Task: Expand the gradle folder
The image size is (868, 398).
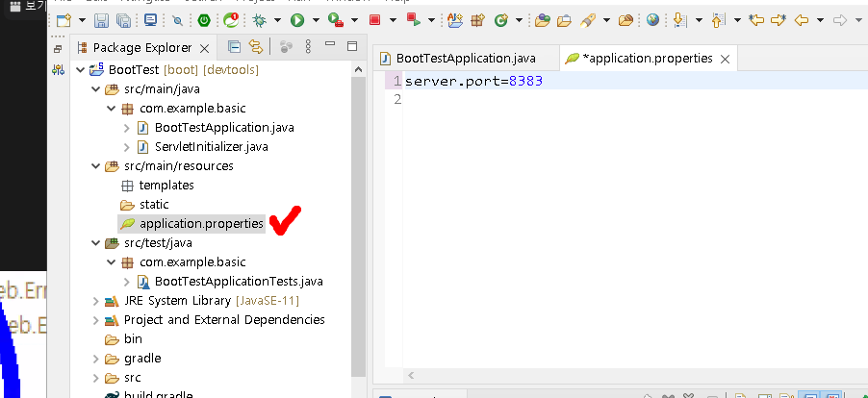Action: pyautogui.click(x=96, y=359)
